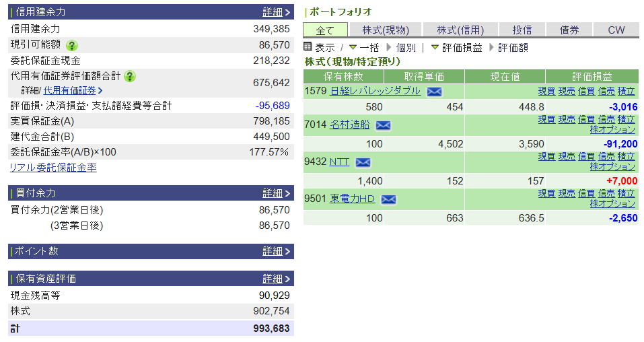Click the envelope icon next to 東電力HD

click(388, 199)
